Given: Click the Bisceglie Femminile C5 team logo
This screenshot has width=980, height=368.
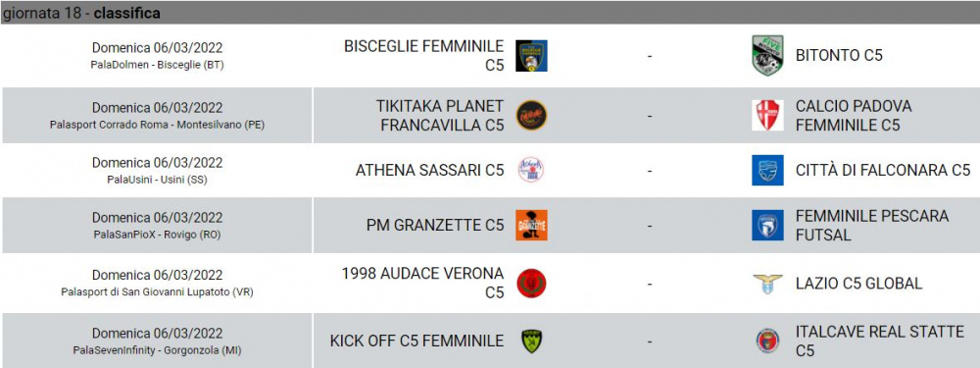Looking at the screenshot, I should click(x=531, y=56).
